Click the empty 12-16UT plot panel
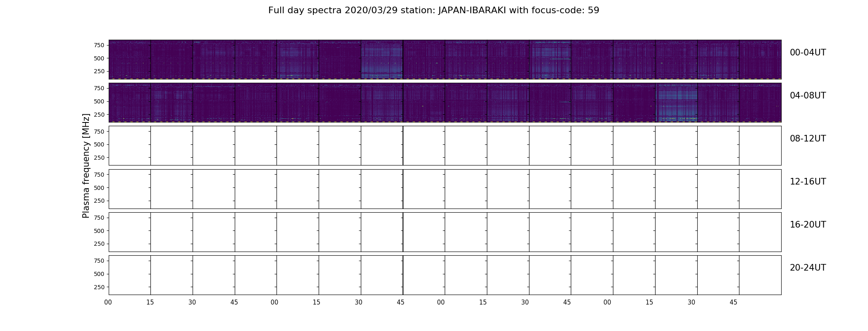The width and height of the screenshot is (868, 331). pyautogui.click(x=445, y=189)
